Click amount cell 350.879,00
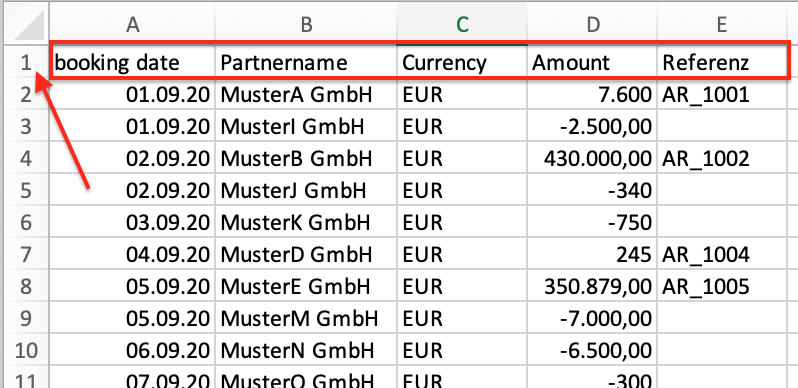 tap(592, 287)
